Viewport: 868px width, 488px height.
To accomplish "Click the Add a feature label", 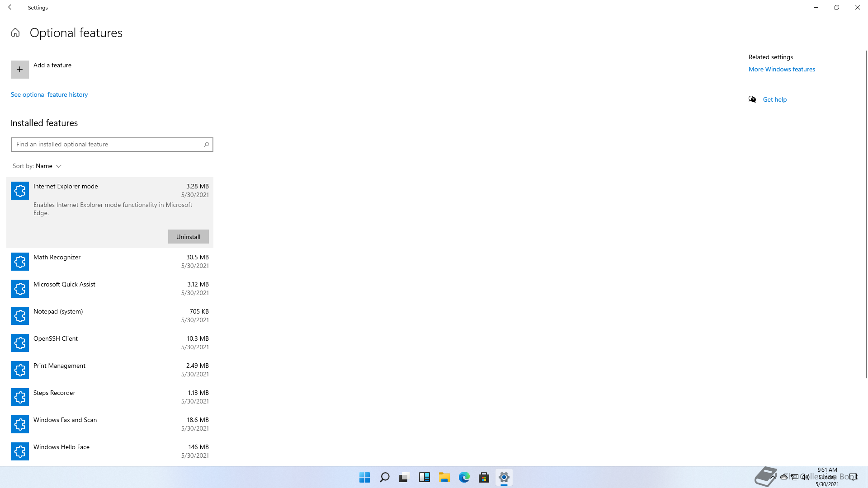I will coord(52,65).
